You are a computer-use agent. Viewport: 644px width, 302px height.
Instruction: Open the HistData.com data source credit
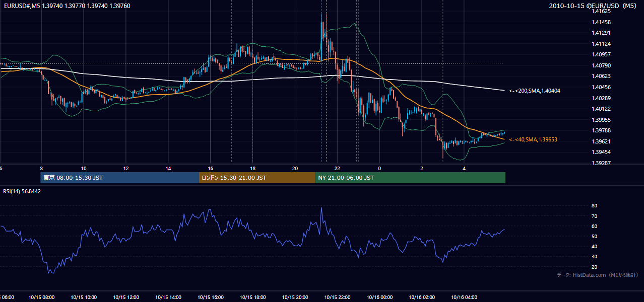[597, 275]
